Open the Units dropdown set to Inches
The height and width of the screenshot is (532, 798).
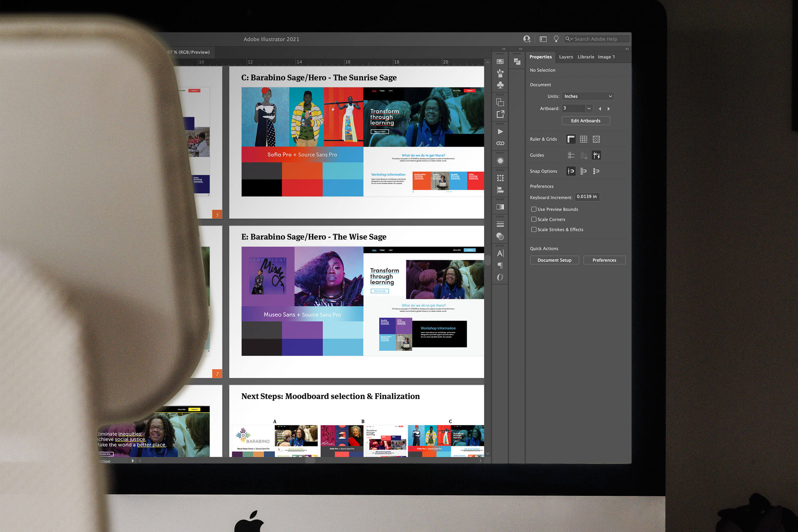[x=588, y=96]
